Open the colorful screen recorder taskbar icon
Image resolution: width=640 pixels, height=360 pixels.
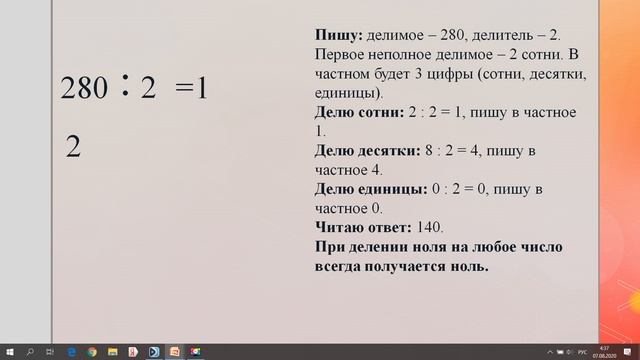pos(196,352)
